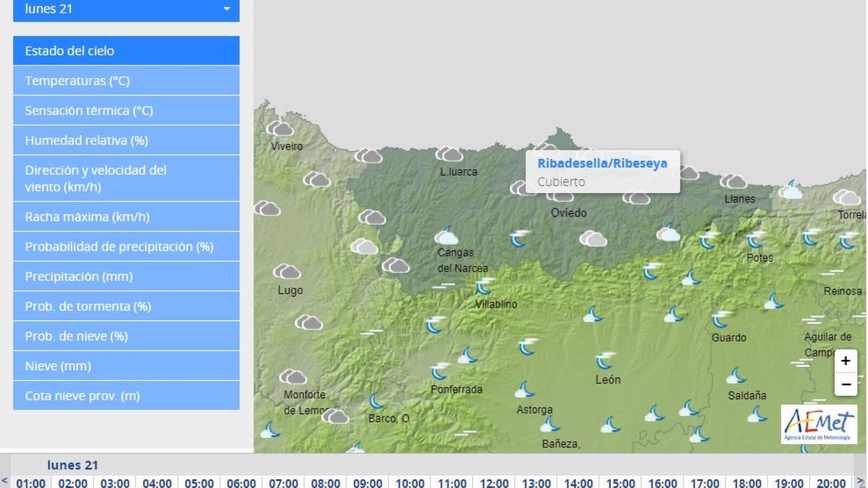
Task: Click the cloud icon above Lugo
Action: pyautogui.click(x=286, y=271)
